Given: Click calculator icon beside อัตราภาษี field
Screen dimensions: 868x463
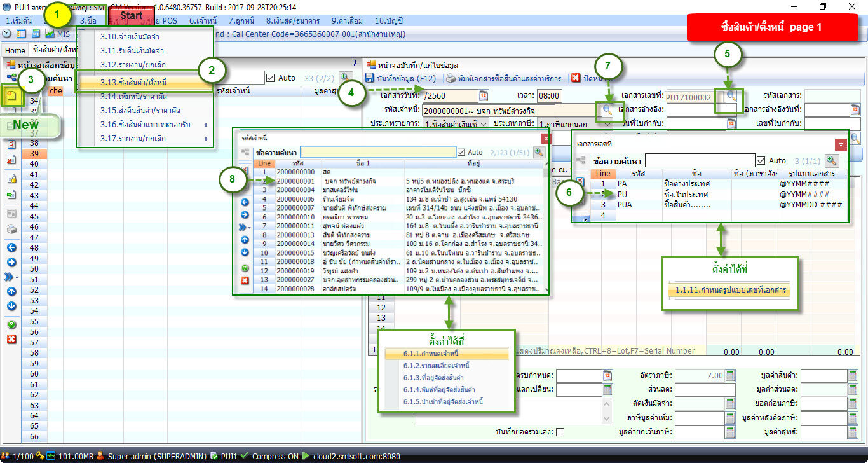Looking at the screenshot, I should pyautogui.click(x=730, y=376).
